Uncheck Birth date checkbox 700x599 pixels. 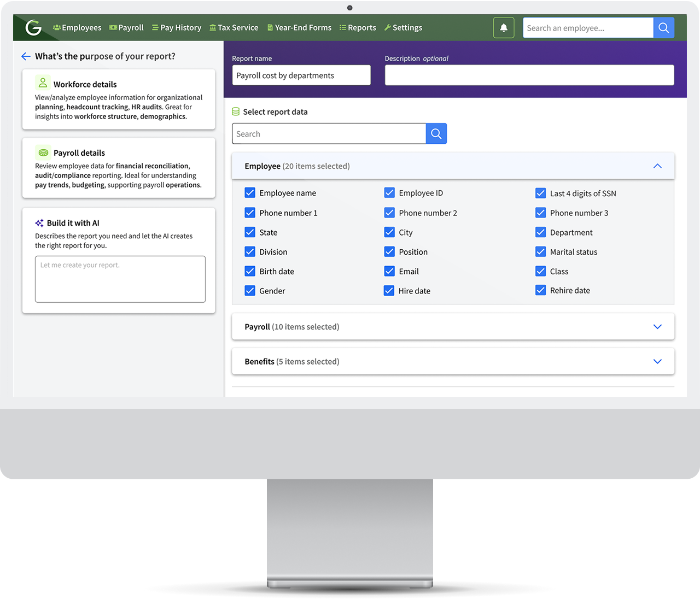tap(250, 271)
